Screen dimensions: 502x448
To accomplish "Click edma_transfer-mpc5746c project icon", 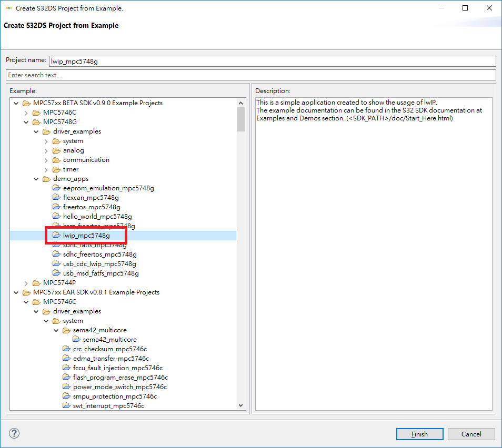I will click(67, 359).
